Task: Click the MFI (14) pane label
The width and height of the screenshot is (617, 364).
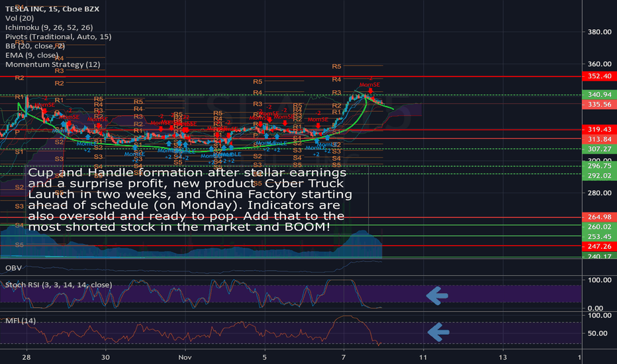Action: (21, 321)
